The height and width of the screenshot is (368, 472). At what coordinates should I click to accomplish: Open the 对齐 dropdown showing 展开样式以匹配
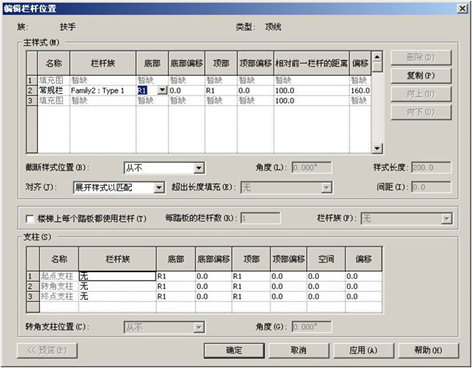(159, 188)
